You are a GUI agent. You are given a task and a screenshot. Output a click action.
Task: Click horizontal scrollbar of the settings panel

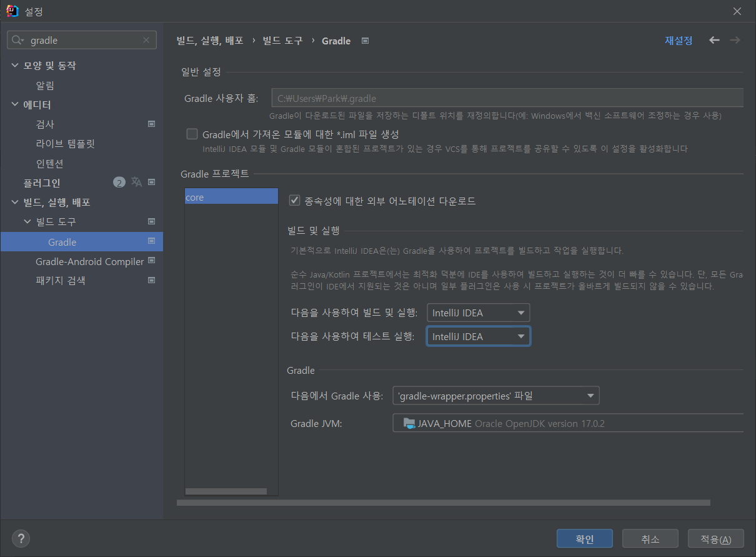click(x=444, y=503)
